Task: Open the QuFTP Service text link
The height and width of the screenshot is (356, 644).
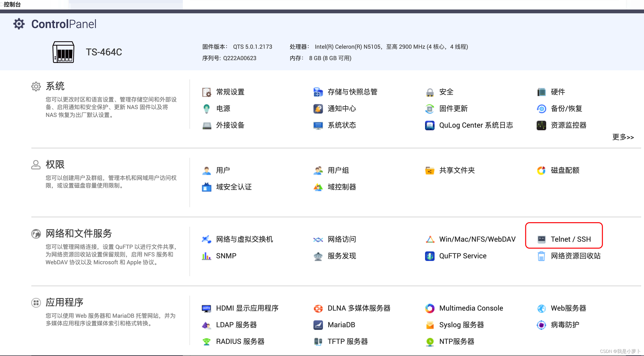Action: (x=463, y=256)
